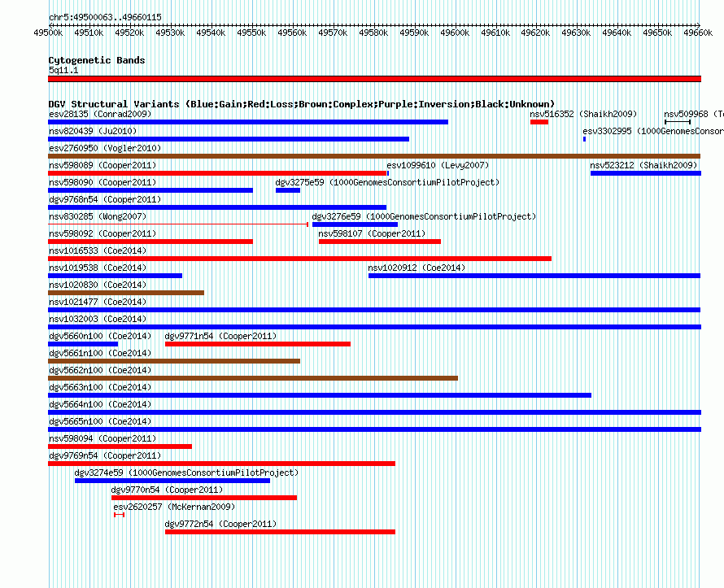Select the tiny red esv2620257 marker
The height and width of the screenshot is (588, 724).
tap(119, 515)
